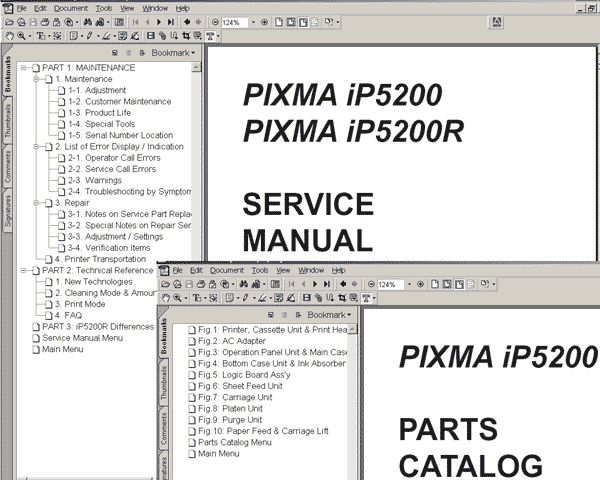
Task: Collapse the 3. Repair bookmark branch
Action: [x=36, y=203]
